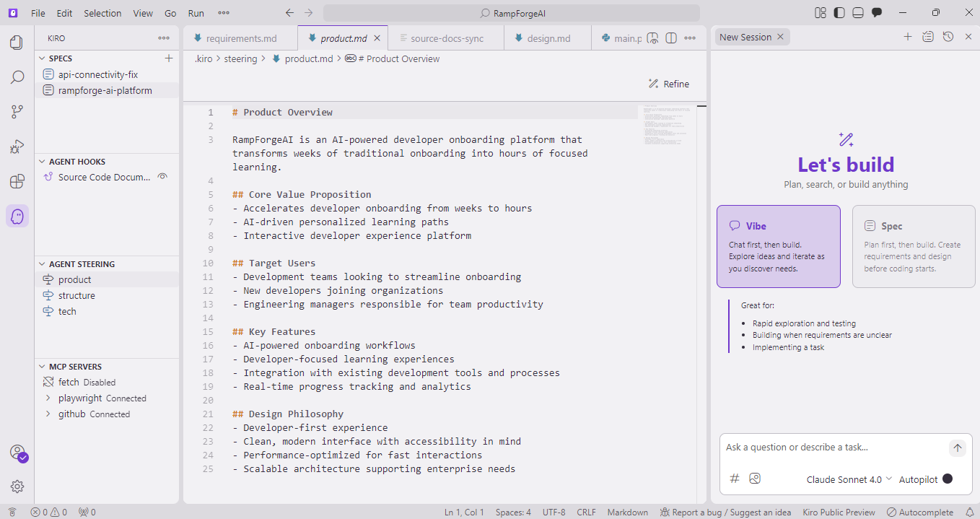Click the open preview icon in editor toolbar
980x519 pixels.
pyautogui.click(x=652, y=38)
